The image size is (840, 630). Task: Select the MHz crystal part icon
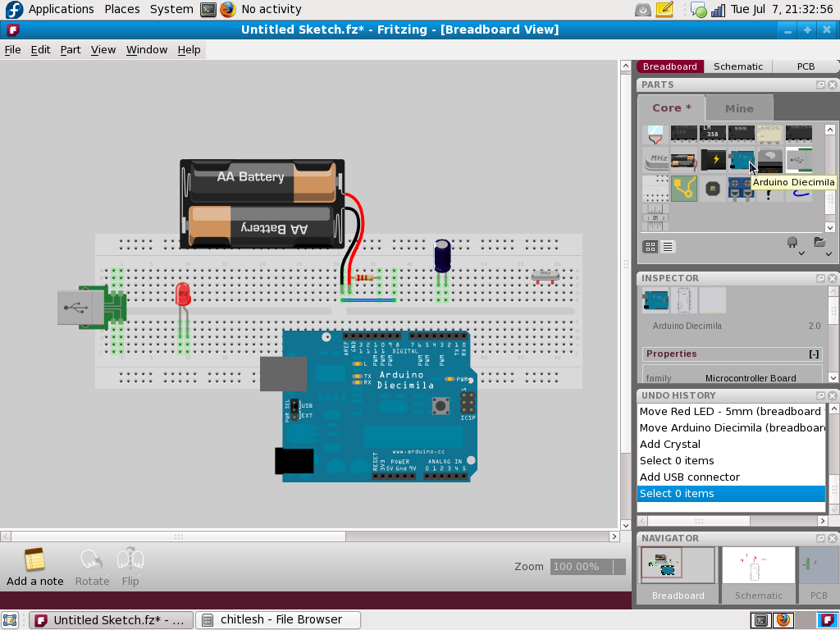(x=655, y=160)
